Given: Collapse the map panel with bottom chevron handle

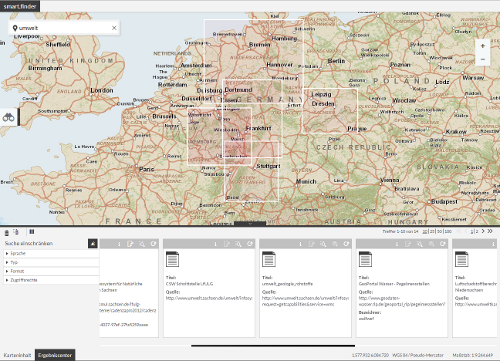Looking at the screenshot, I should pyautogui.click(x=250, y=224).
